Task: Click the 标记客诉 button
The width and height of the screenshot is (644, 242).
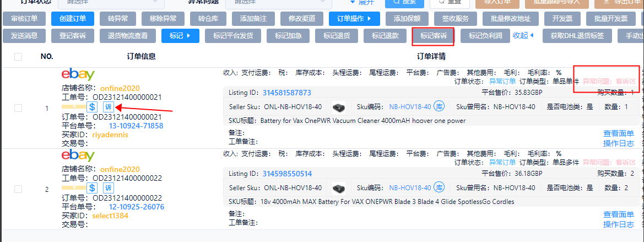Action: coord(433,36)
